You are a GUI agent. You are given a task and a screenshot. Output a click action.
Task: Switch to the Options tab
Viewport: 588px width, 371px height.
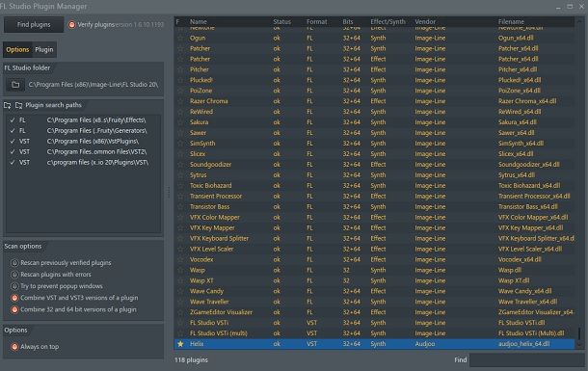click(17, 49)
